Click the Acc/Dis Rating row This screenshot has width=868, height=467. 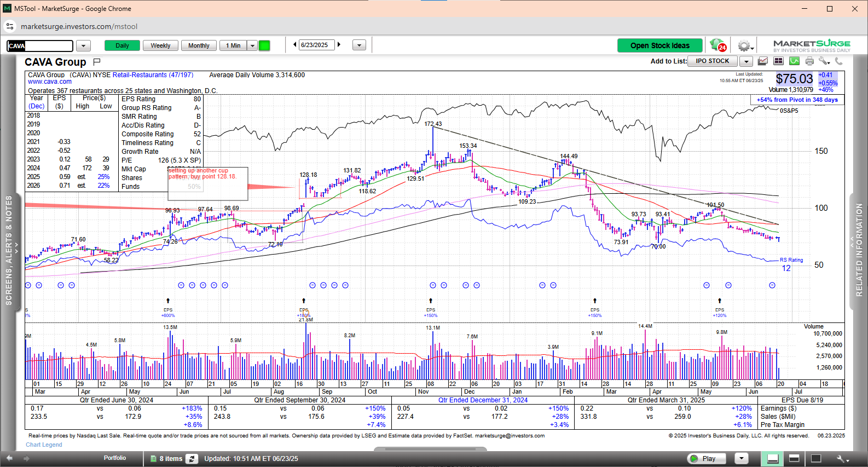[161, 125]
